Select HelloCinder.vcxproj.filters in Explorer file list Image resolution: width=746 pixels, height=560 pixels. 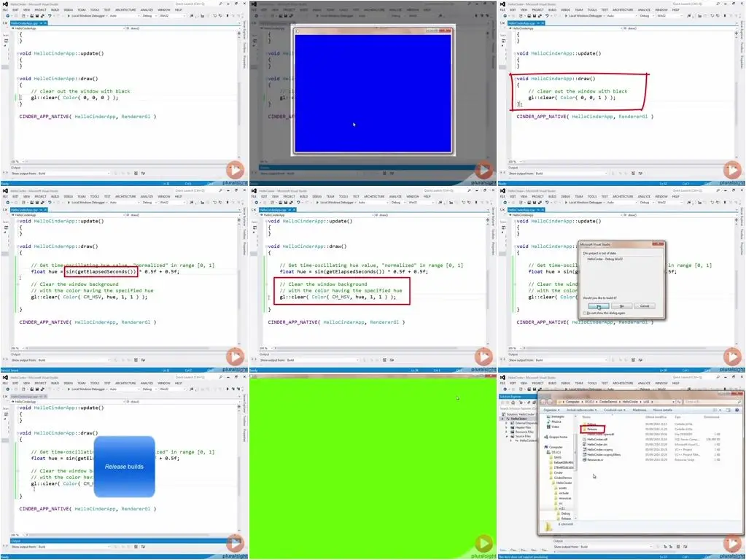602,455
